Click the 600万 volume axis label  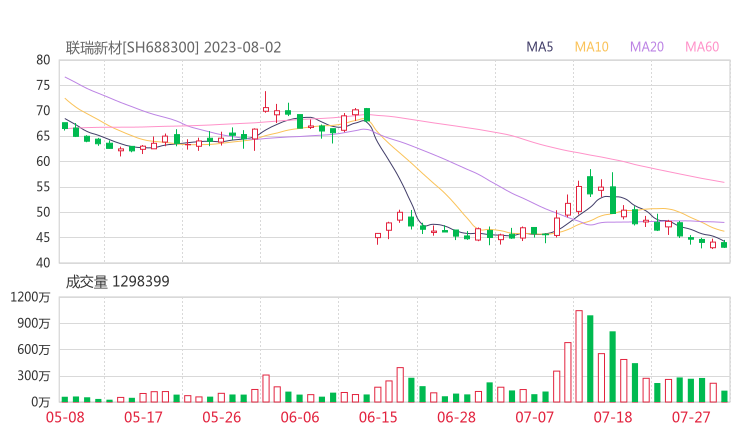click(34, 350)
